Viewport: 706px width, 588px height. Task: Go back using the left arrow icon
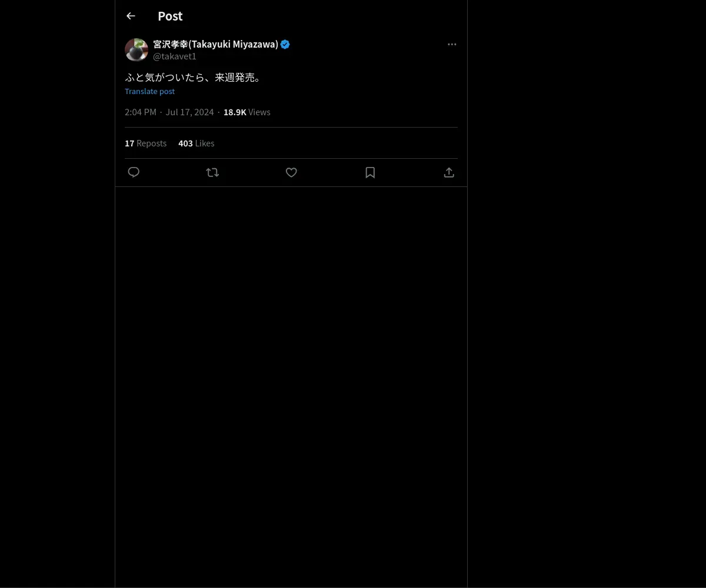[131, 16]
